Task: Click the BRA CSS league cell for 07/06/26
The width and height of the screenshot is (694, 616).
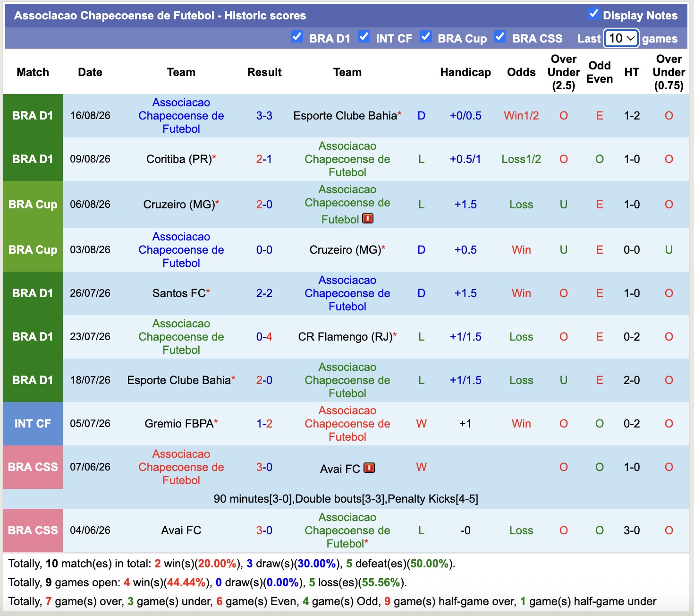Action: click(33, 467)
